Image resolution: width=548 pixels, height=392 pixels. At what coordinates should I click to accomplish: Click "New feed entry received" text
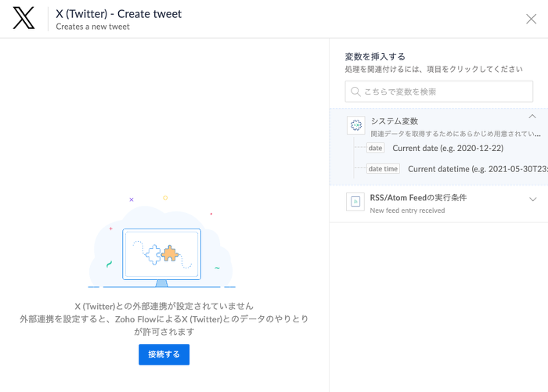coord(407,210)
